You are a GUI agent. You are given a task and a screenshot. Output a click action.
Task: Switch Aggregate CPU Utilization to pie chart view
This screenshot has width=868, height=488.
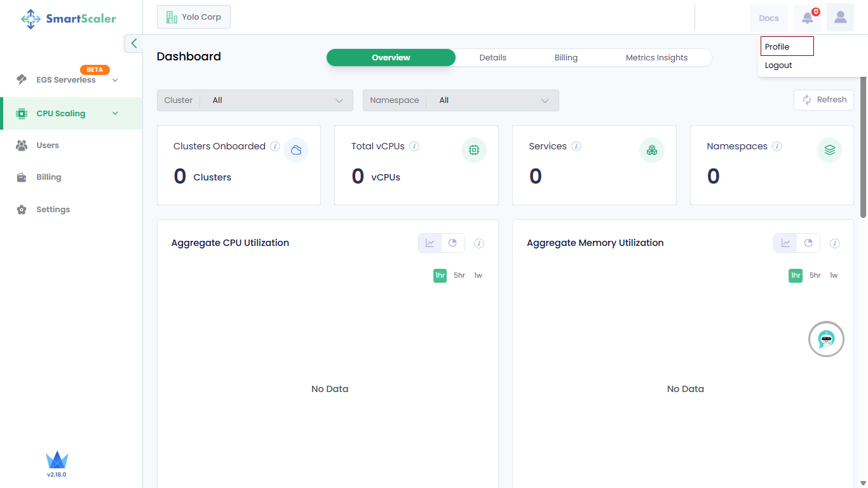click(453, 243)
